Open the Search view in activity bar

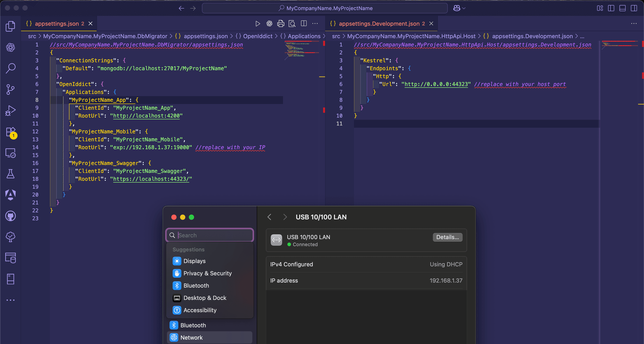coord(10,68)
